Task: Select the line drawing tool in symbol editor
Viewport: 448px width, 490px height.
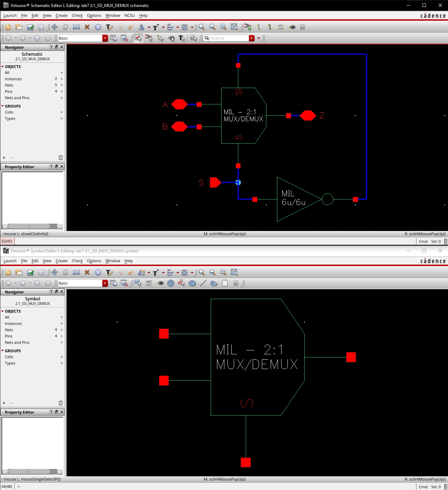Action: 203,283
